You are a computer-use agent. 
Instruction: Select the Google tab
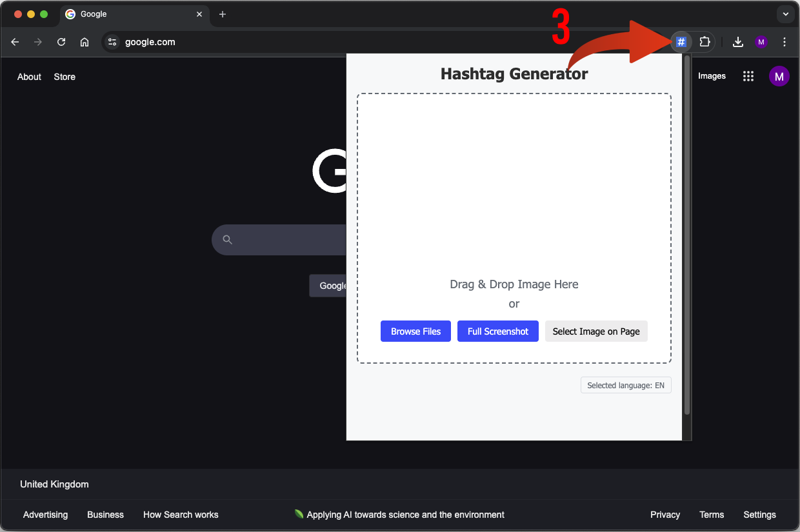point(134,14)
